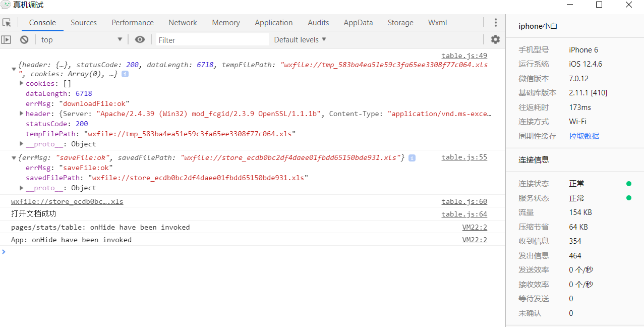The height and width of the screenshot is (327, 644).
Task: Clear the console with the block icon
Action: click(x=24, y=40)
